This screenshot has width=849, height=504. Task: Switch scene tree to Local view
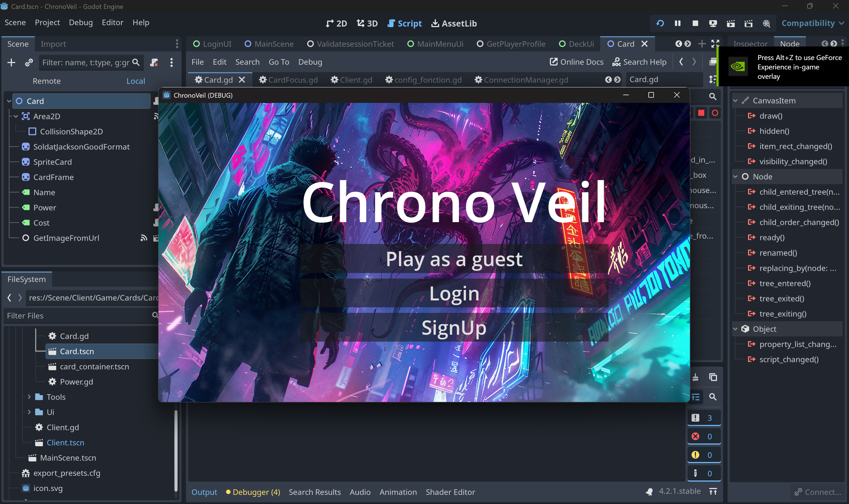(136, 81)
